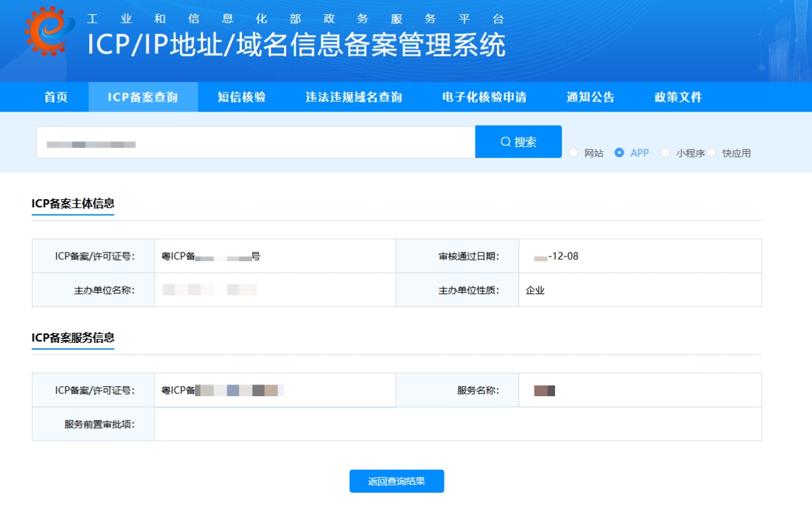Click the orange gear platform logo
812x513 pixels.
pyautogui.click(x=47, y=31)
